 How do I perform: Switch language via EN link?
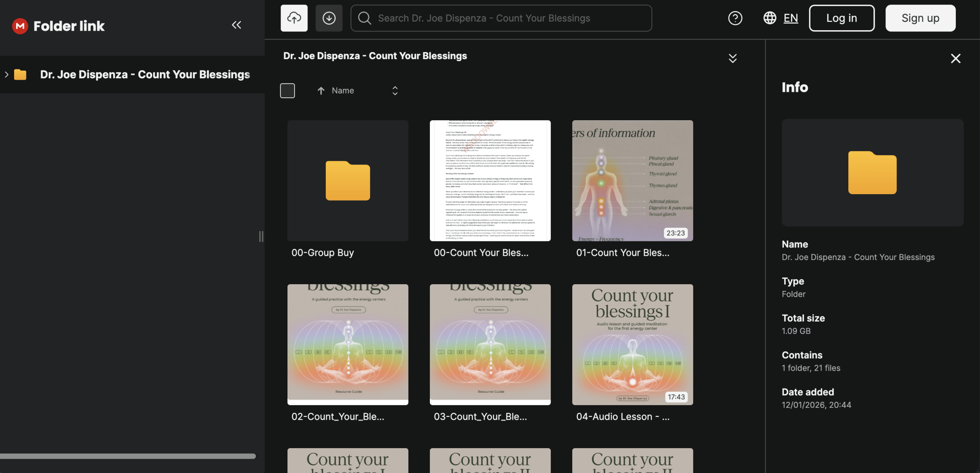[791, 18]
